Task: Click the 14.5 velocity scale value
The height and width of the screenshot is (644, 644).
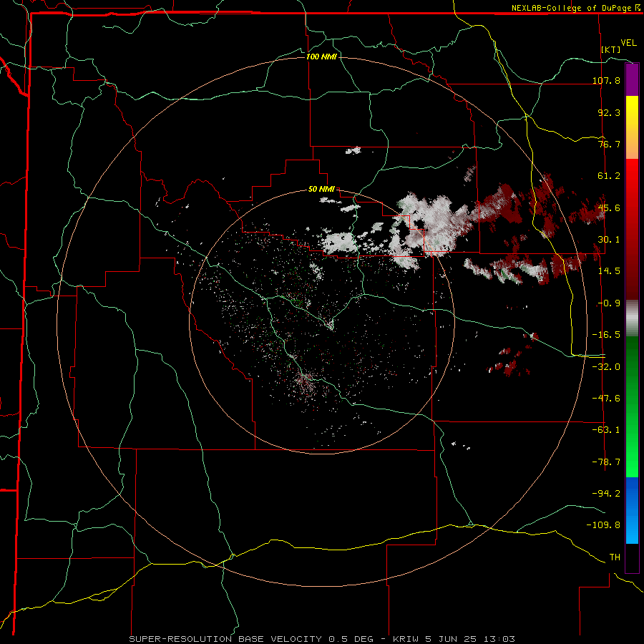Action: [609, 271]
